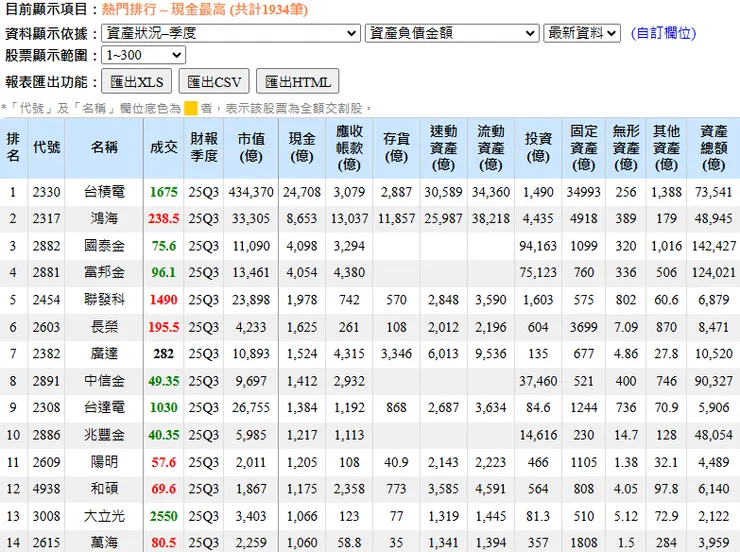
Task: Click the orange full-delivery color swatch
Action: coord(191,109)
